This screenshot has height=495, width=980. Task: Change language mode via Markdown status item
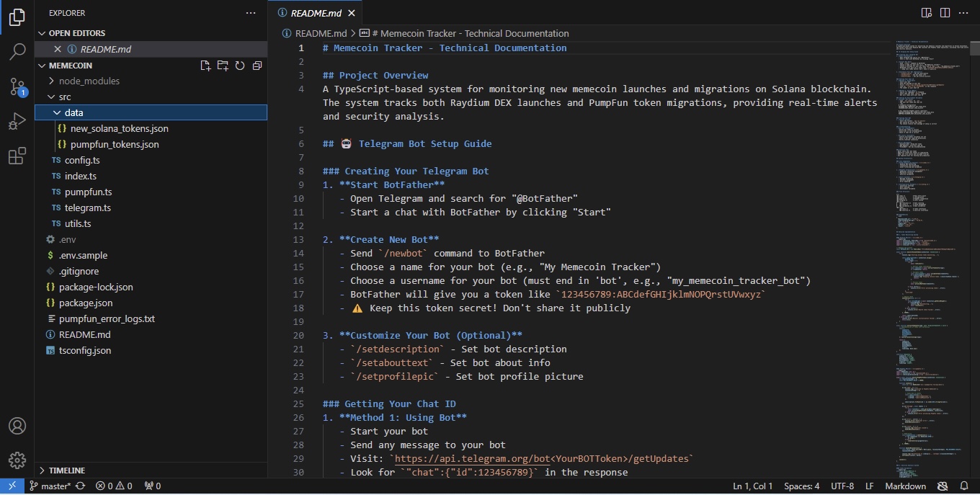905,486
